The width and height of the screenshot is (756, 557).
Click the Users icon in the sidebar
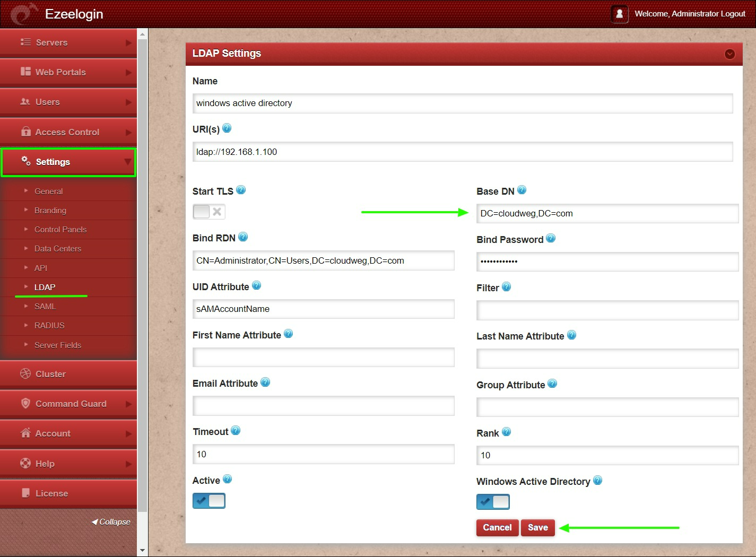click(x=25, y=101)
